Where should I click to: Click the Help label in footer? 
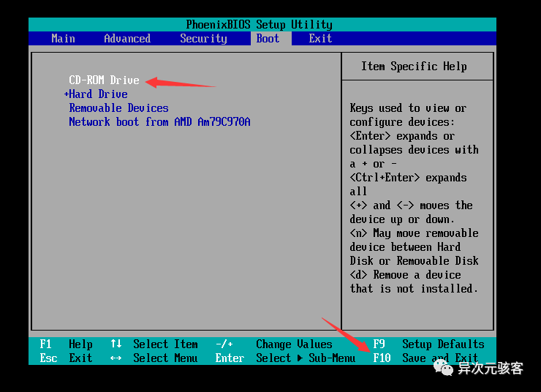[x=80, y=344]
